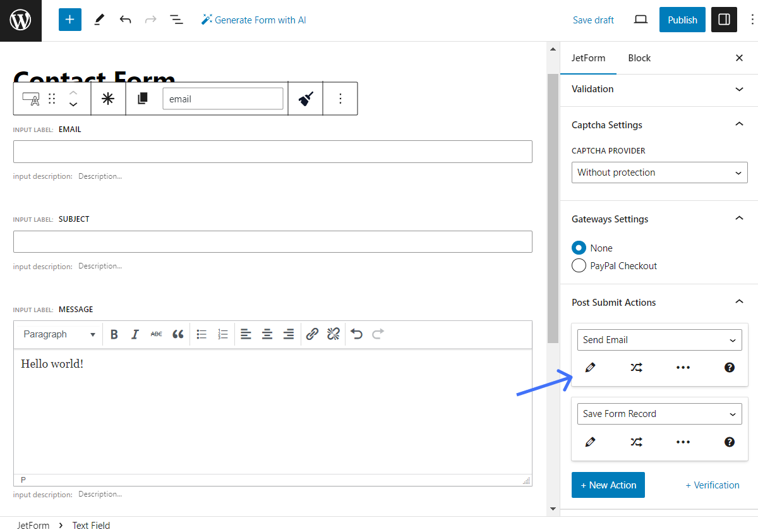
Task: Click the Publish button
Action: (x=682, y=20)
